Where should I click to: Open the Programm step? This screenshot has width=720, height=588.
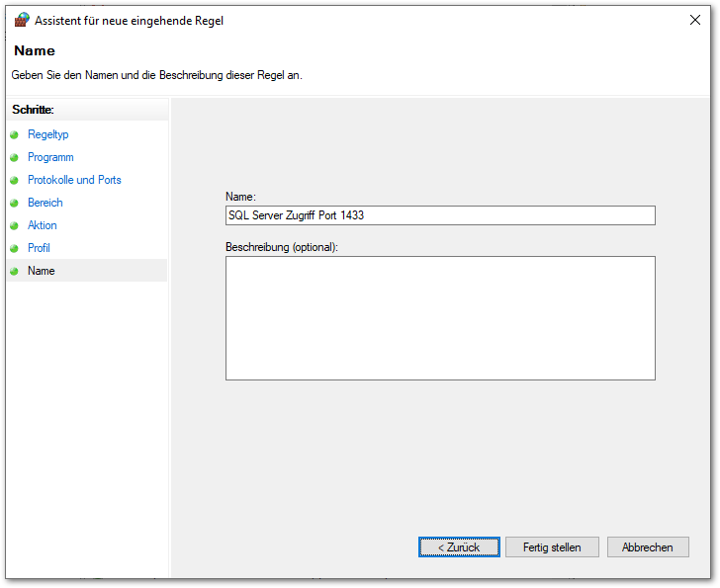pos(50,157)
